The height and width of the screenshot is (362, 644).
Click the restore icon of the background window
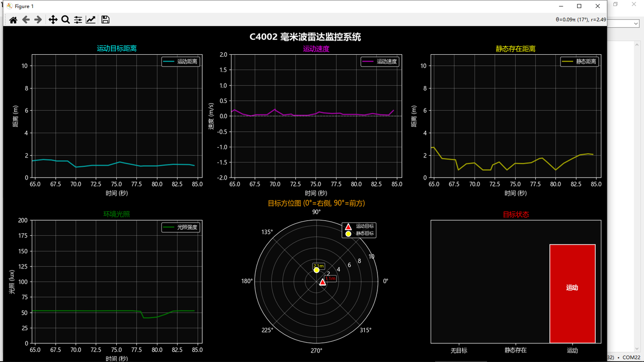point(615,5)
